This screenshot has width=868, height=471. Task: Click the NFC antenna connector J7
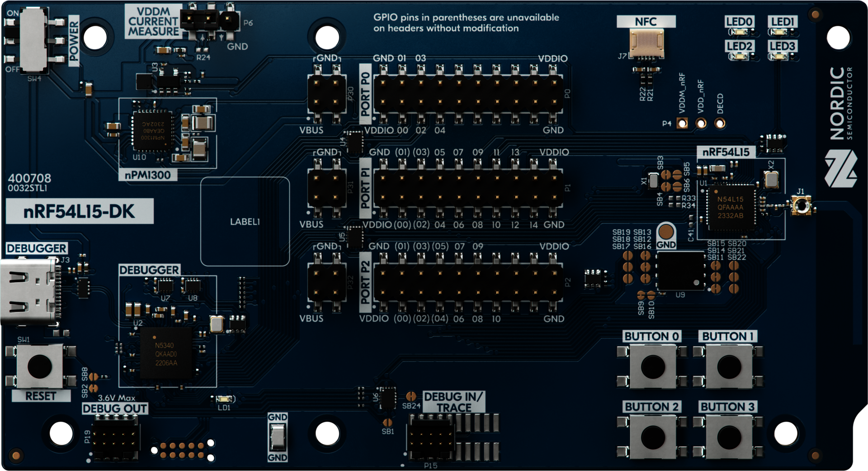point(647,43)
